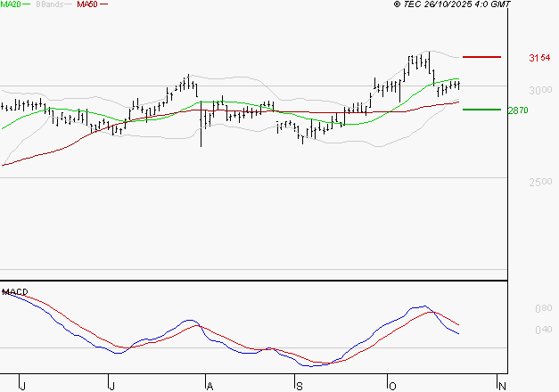Click the red 3154 resistance value

pos(539,58)
